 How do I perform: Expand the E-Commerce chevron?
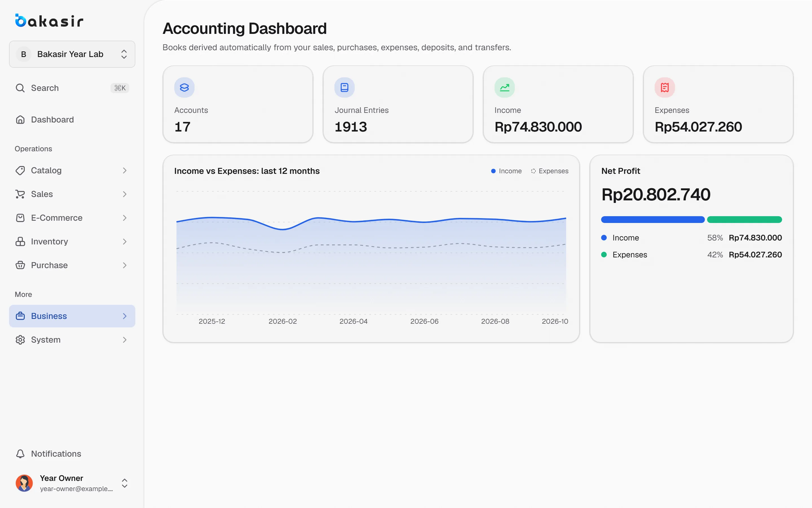click(x=125, y=218)
